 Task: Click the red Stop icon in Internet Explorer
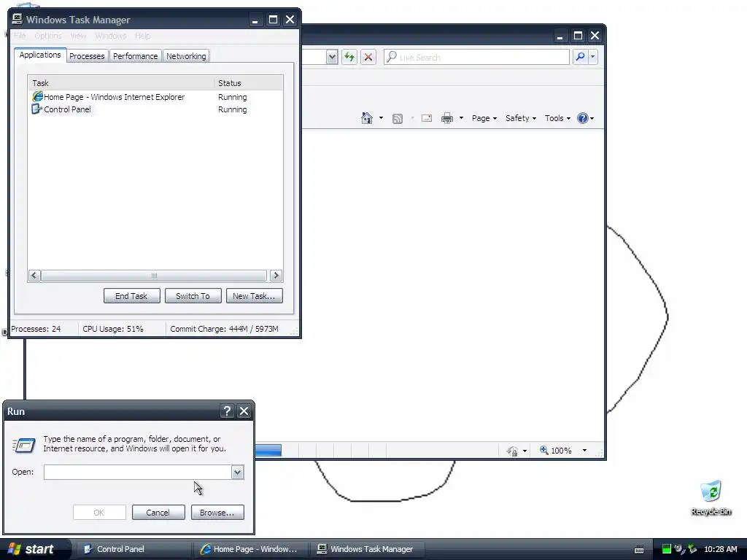(x=368, y=57)
